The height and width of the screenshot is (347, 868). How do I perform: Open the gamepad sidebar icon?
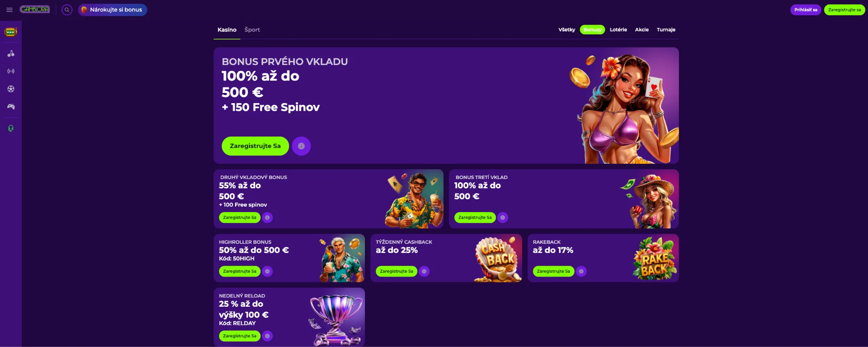pyautogui.click(x=11, y=106)
